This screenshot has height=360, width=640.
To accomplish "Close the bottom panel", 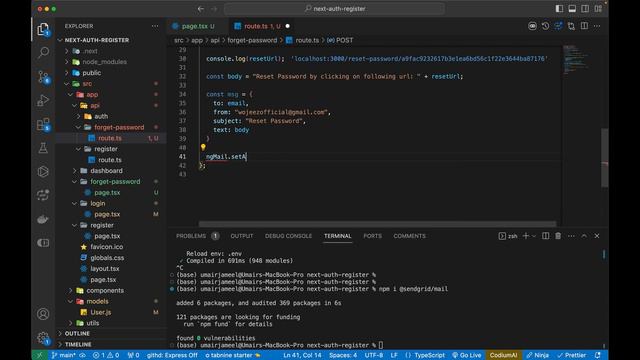I will tap(597, 236).
